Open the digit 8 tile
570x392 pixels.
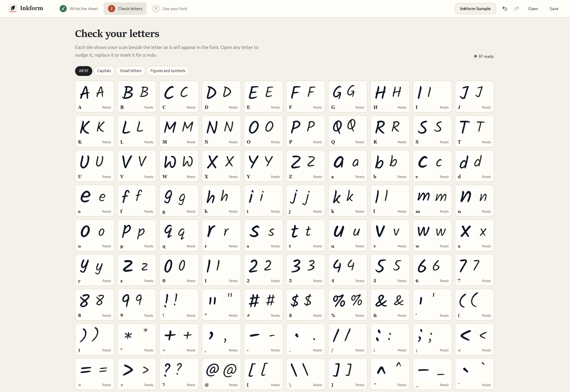coord(95,305)
